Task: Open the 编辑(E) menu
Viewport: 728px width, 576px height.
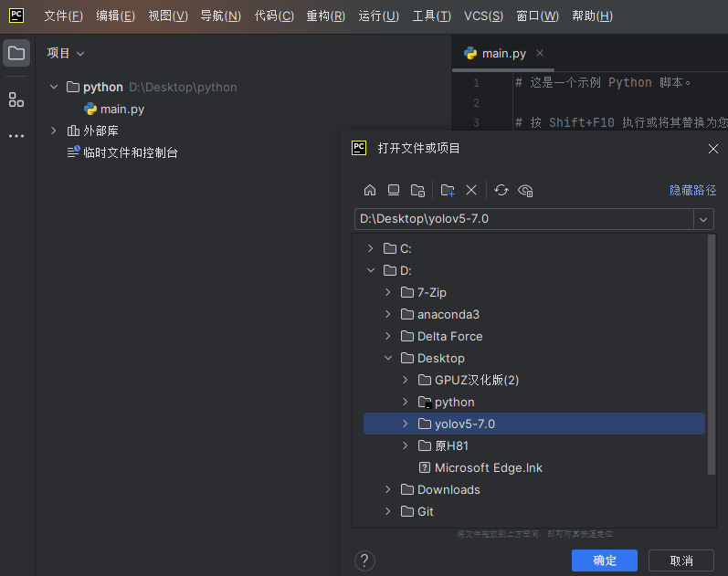Action: pyautogui.click(x=116, y=16)
